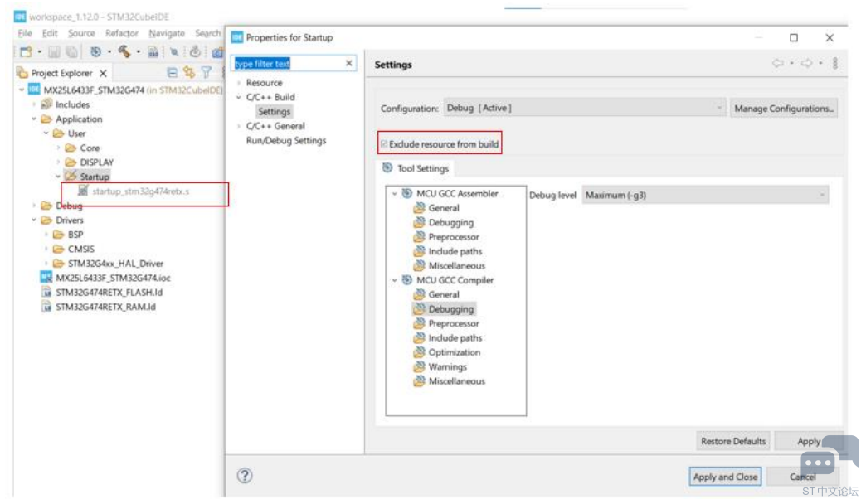Open Assembler Miscellaneous settings

pyautogui.click(x=457, y=265)
